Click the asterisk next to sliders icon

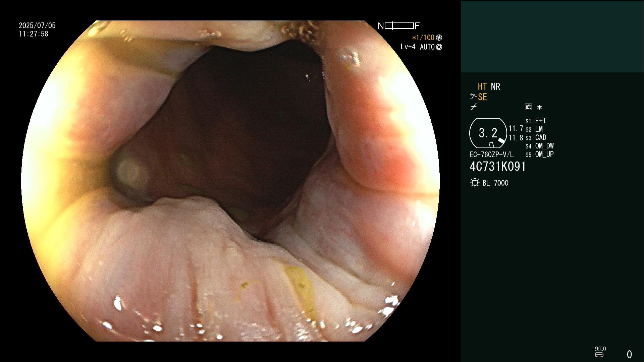tap(539, 108)
